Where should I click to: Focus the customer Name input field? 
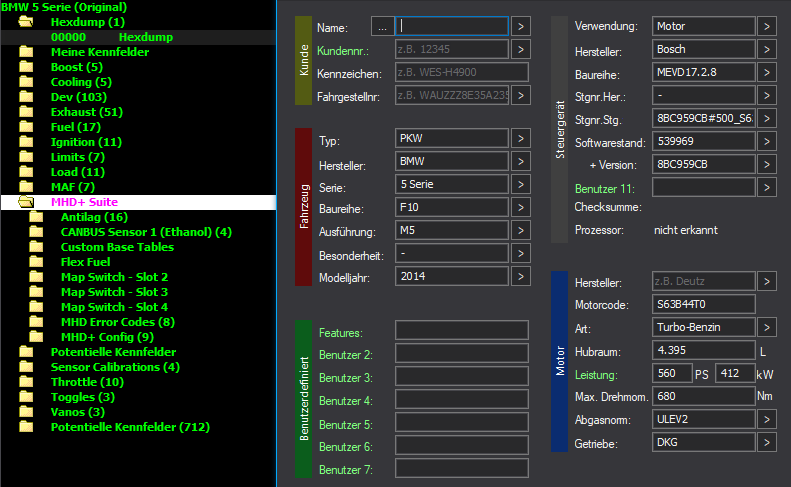coord(451,26)
